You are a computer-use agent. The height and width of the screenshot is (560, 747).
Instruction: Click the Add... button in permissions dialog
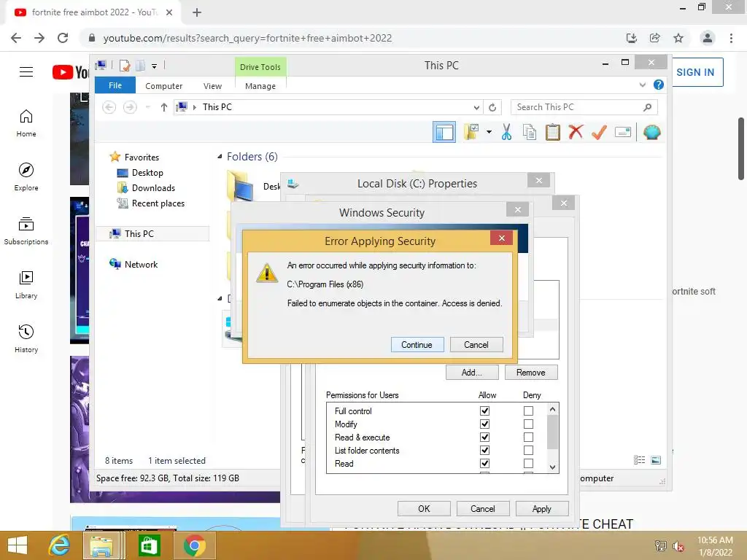point(472,373)
